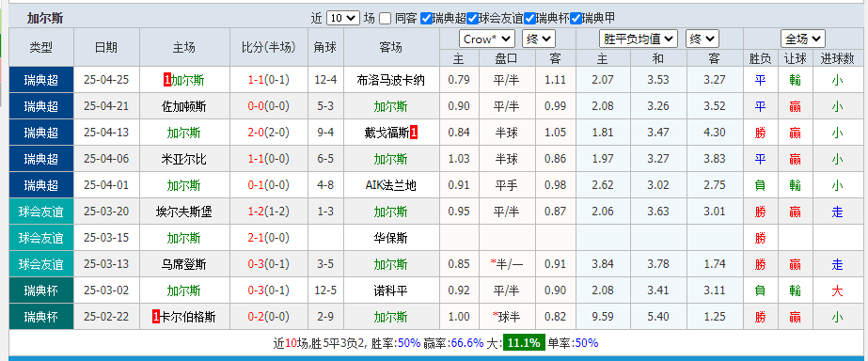The image size is (868, 361).
Task: Open 诺科平 away team link
Action: click(x=391, y=290)
